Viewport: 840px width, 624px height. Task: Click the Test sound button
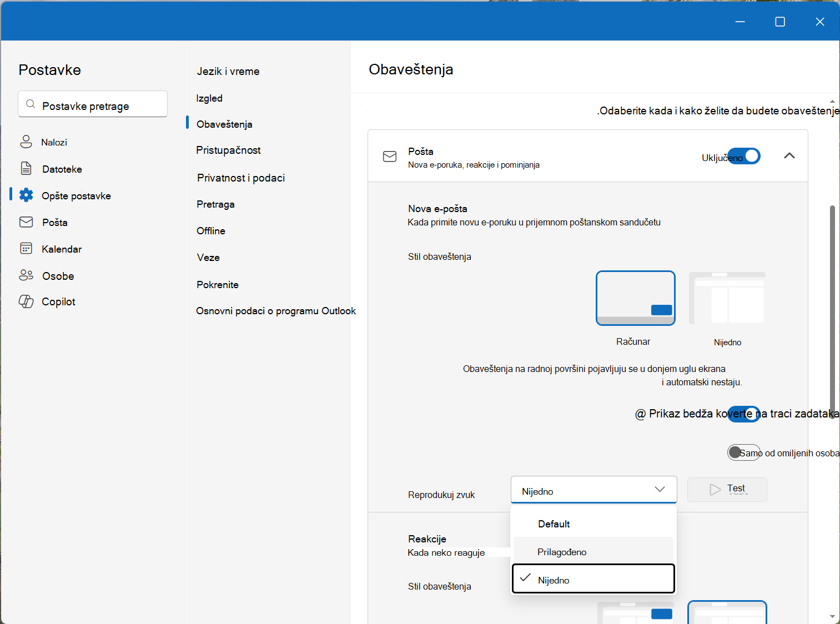click(x=727, y=490)
